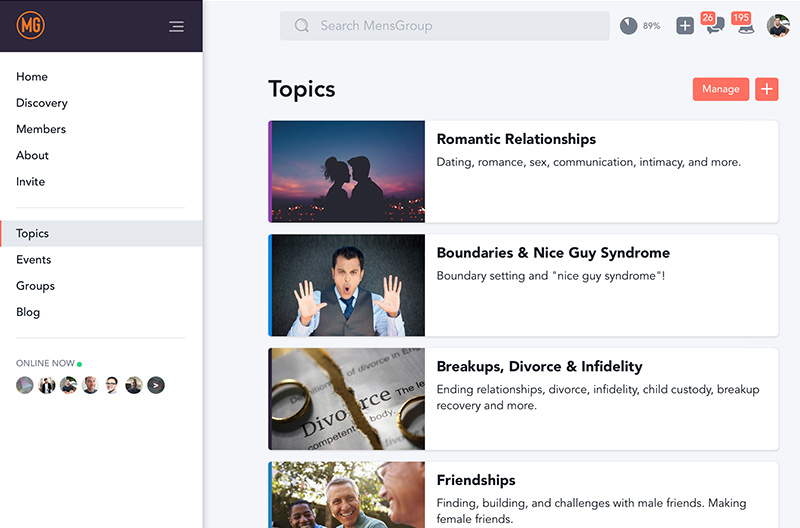Expand the online members list arrow
Screen dimensions: 800x528
(x=156, y=385)
